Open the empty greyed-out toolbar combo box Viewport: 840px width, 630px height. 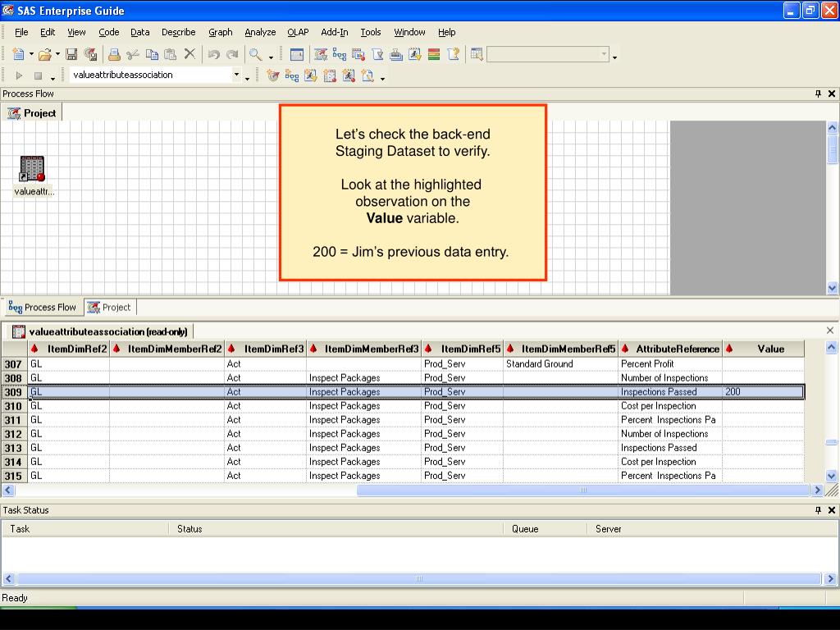604,54
